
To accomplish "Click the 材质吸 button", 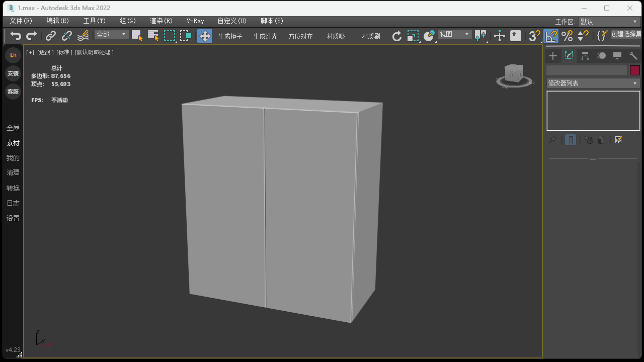I will tap(336, 36).
